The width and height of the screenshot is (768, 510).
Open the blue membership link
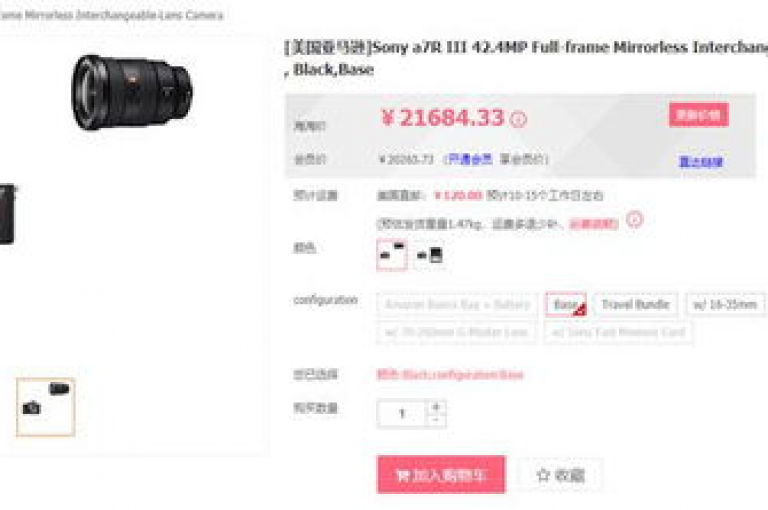point(469,159)
